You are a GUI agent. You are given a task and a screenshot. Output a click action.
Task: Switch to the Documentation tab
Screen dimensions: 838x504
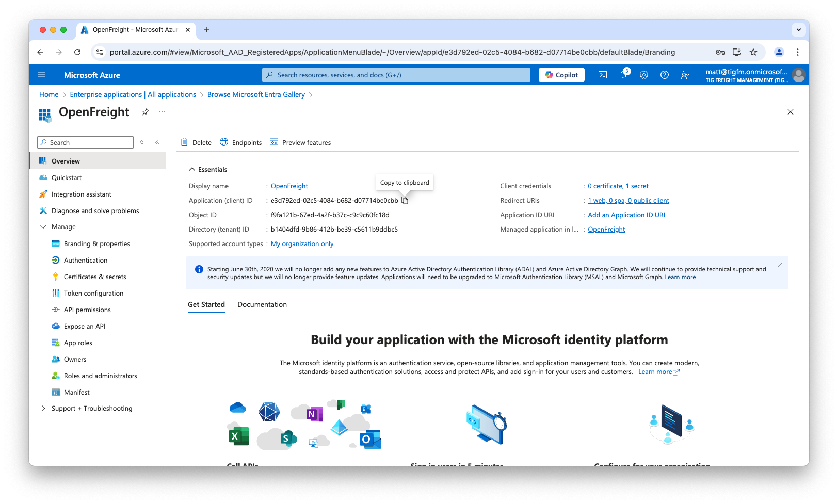(262, 304)
